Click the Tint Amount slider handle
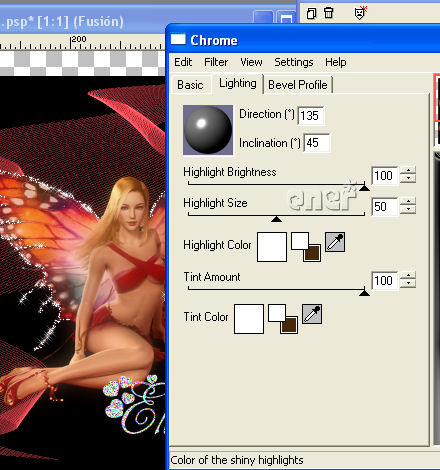440x470 pixels. click(x=364, y=292)
